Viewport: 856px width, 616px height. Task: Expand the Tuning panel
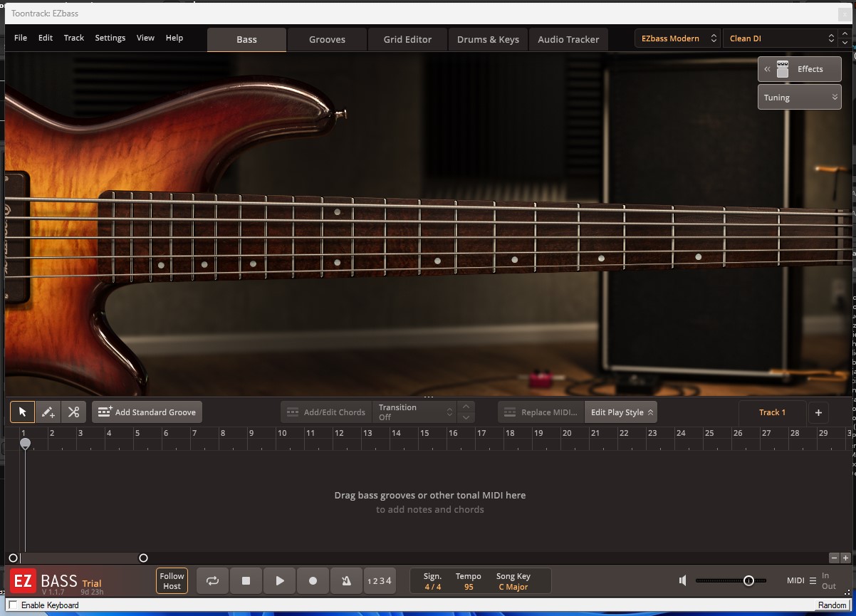799,98
